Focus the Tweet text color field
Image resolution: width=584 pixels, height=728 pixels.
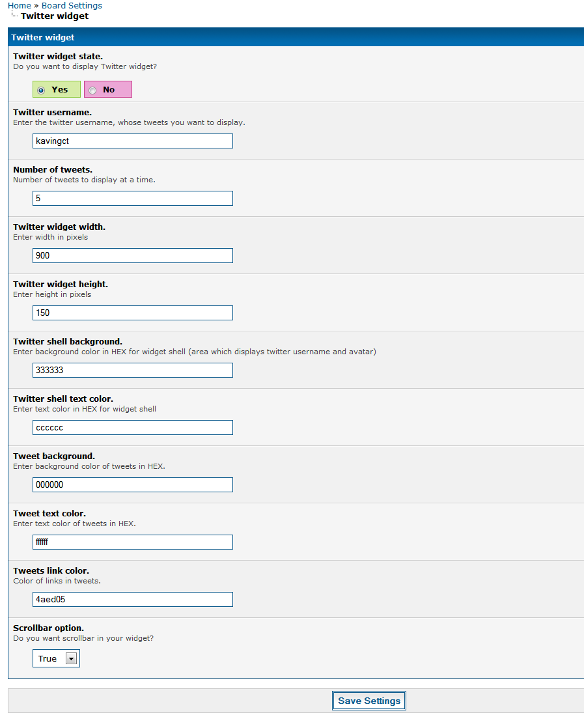tap(133, 542)
